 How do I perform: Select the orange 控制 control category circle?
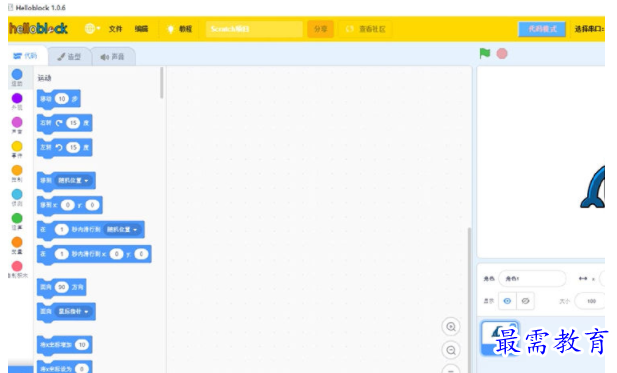click(17, 170)
